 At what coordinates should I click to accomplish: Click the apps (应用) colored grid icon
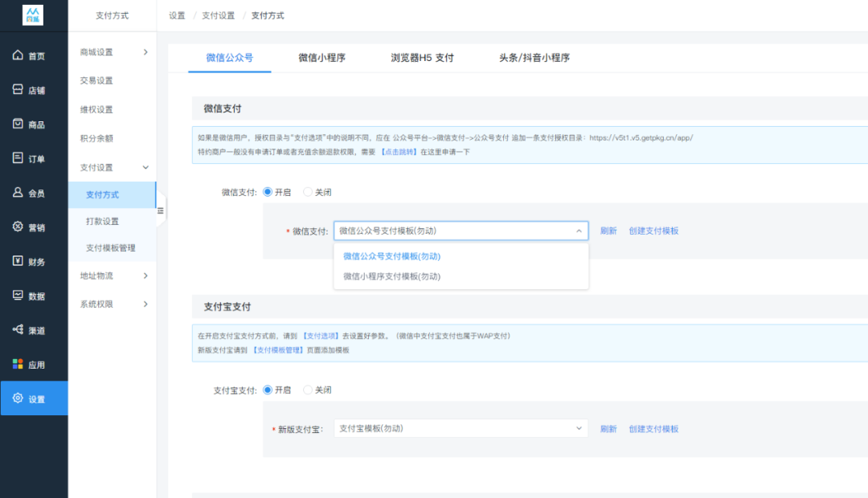click(18, 364)
